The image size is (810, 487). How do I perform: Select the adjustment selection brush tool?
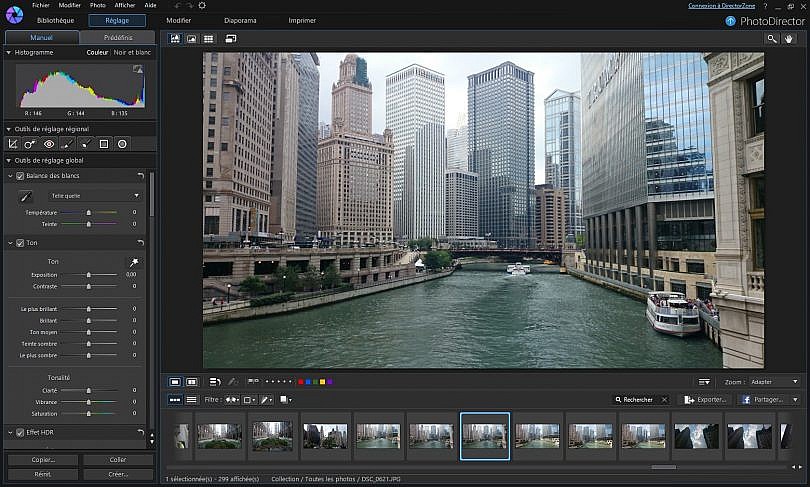pyautogui.click(x=86, y=144)
